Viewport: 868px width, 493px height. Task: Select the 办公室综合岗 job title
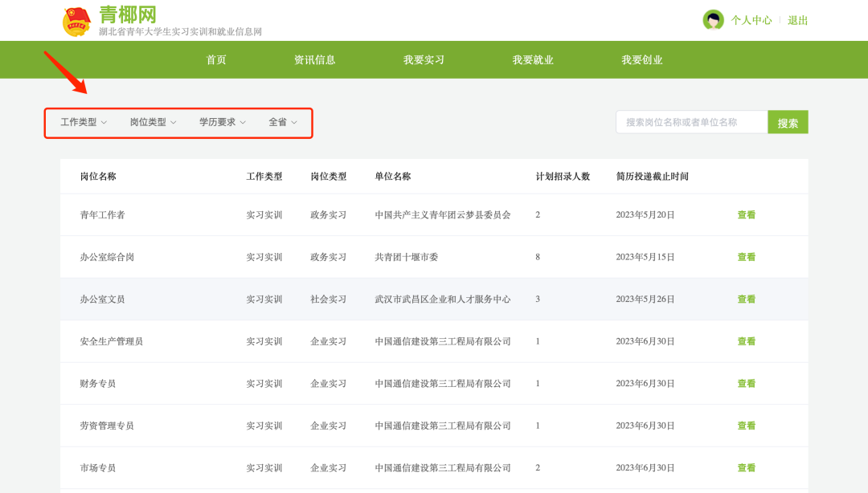(107, 257)
